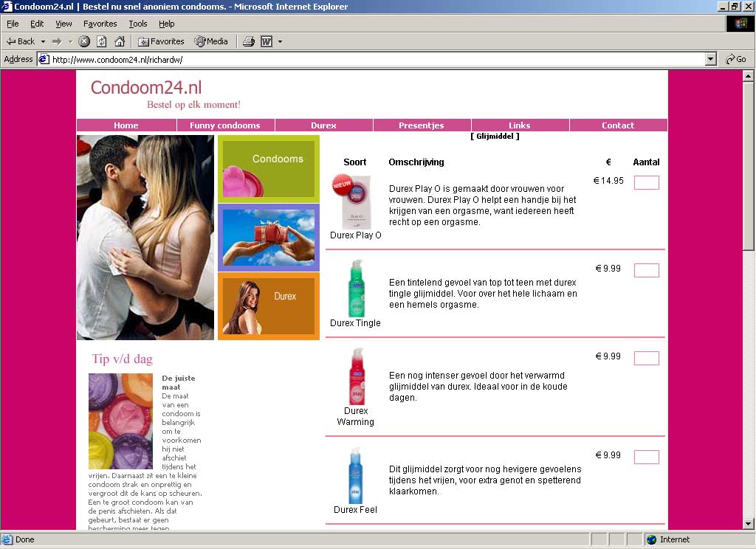Screen dimensions: 756x549
Task: Click the 'De juiste maat' tip title
Action: pos(179,383)
